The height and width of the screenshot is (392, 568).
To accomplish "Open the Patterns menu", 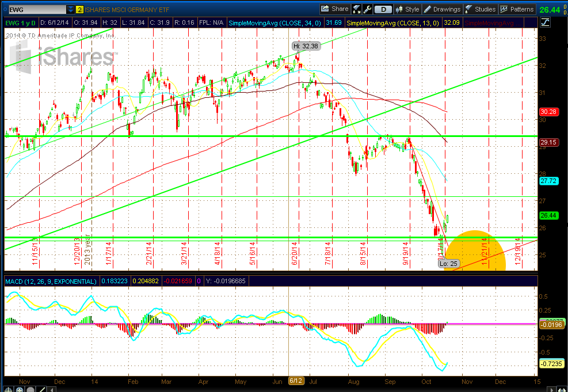I will coord(517,9).
